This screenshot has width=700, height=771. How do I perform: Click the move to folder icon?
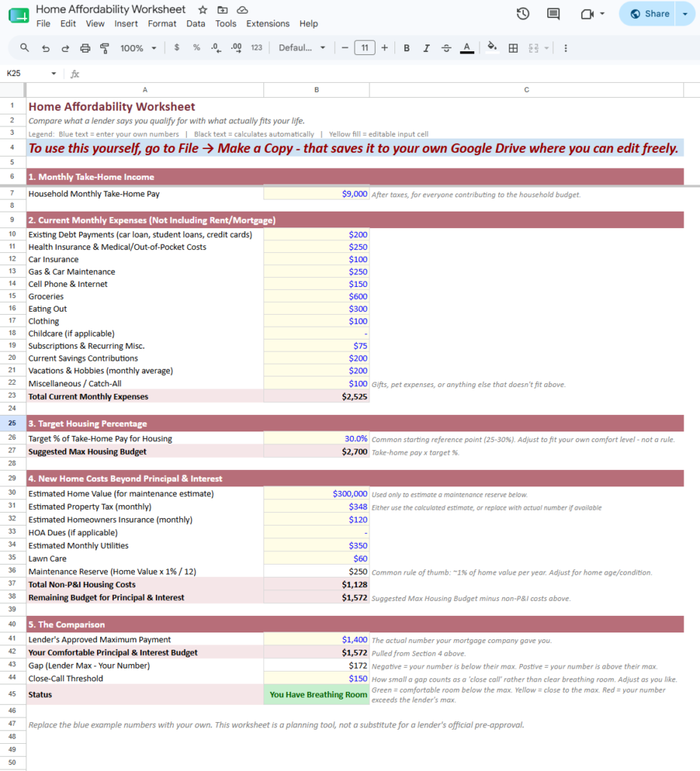[x=223, y=10]
